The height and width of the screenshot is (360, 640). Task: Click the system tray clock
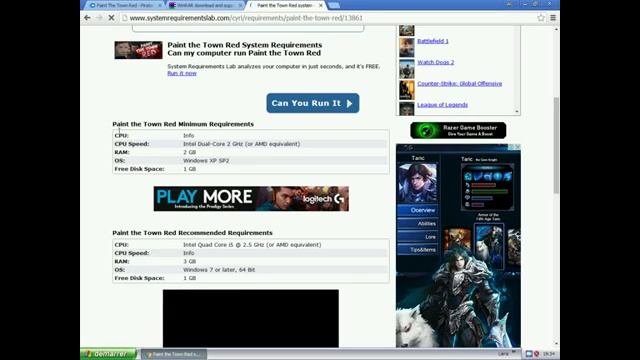click(x=549, y=354)
